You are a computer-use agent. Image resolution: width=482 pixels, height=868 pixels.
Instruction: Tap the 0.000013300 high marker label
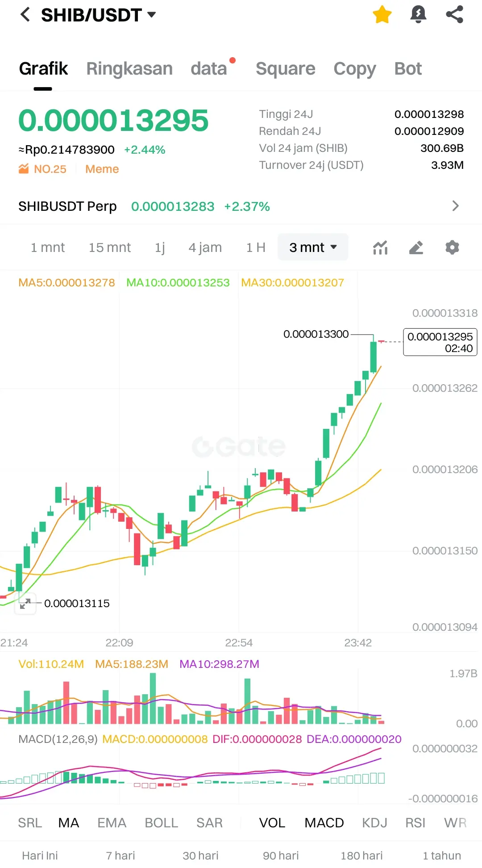pyautogui.click(x=316, y=334)
